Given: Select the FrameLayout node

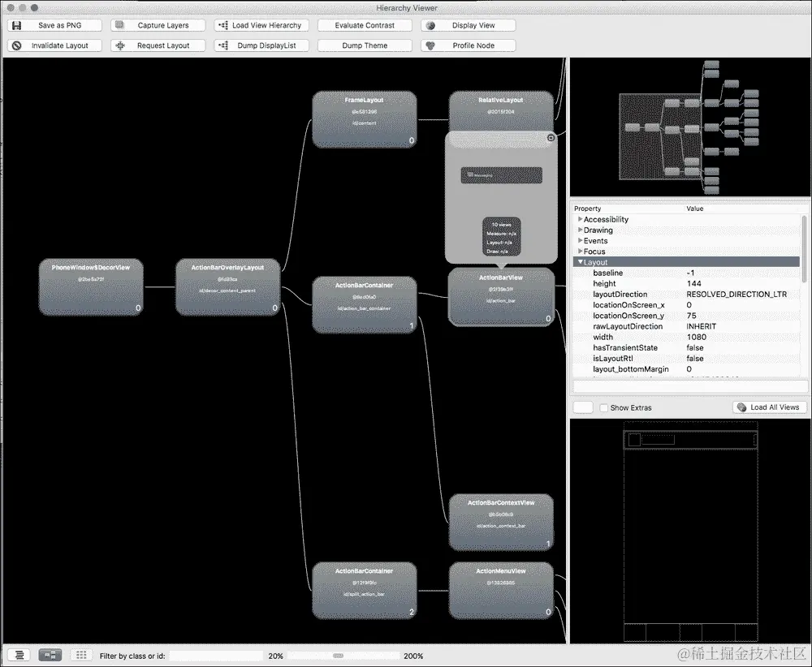Looking at the screenshot, I should coord(364,119).
